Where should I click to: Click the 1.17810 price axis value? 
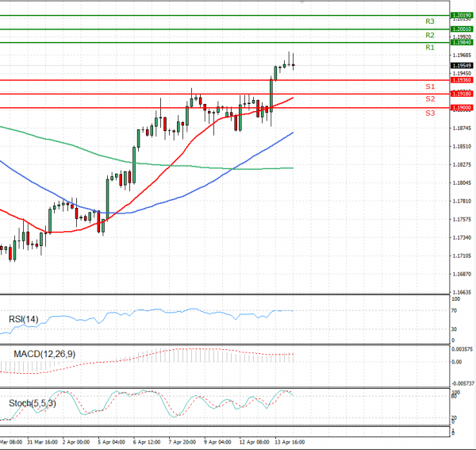462,201
